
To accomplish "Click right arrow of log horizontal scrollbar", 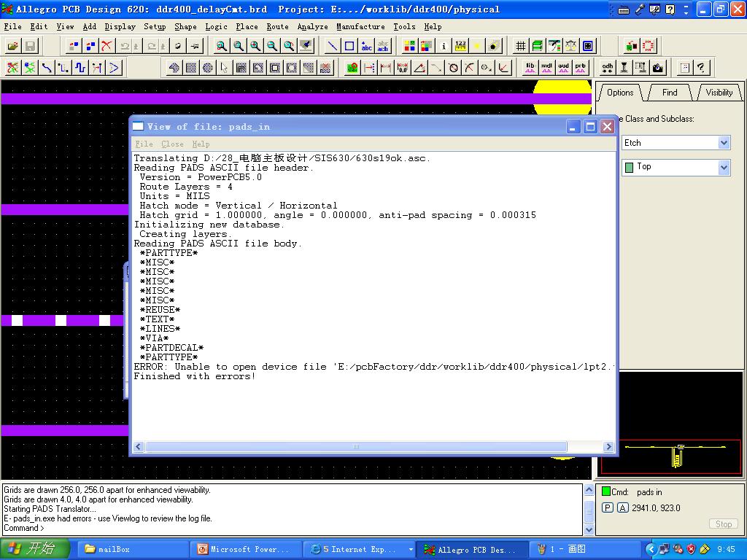I will 608,447.
